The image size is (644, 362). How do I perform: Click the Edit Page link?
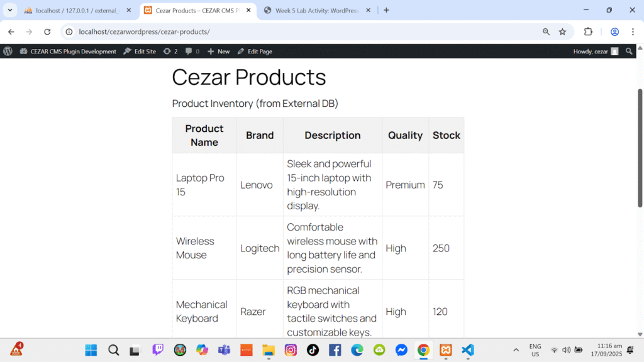tap(255, 52)
